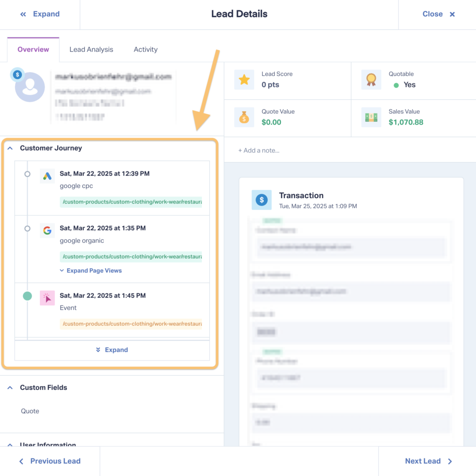This screenshot has width=476, height=476.
Task: Click the Quote Value money bag icon
Action: [x=244, y=118]
